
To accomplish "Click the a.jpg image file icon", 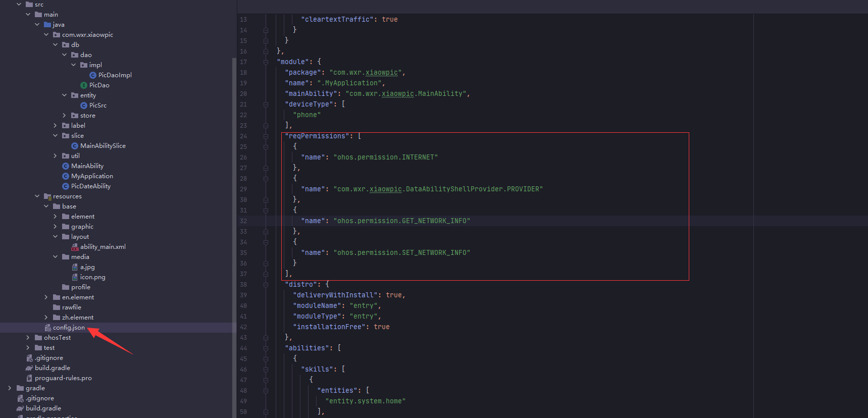I will [75, 267].
